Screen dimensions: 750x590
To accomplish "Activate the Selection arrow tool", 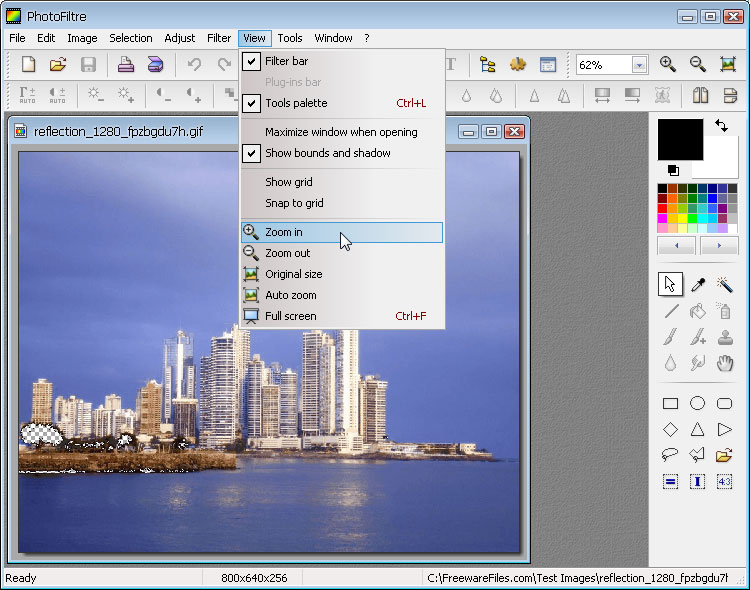I will [x=670, y=284].
